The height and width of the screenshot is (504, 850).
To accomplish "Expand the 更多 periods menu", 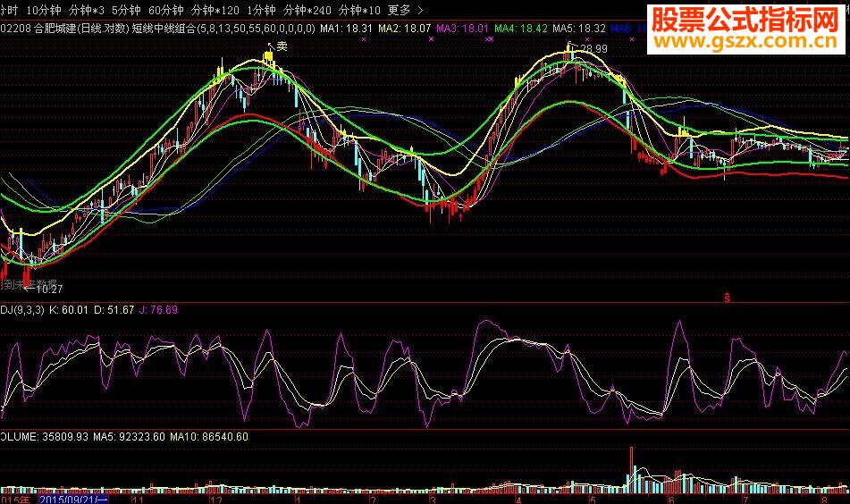I will (x=406, y=11).
